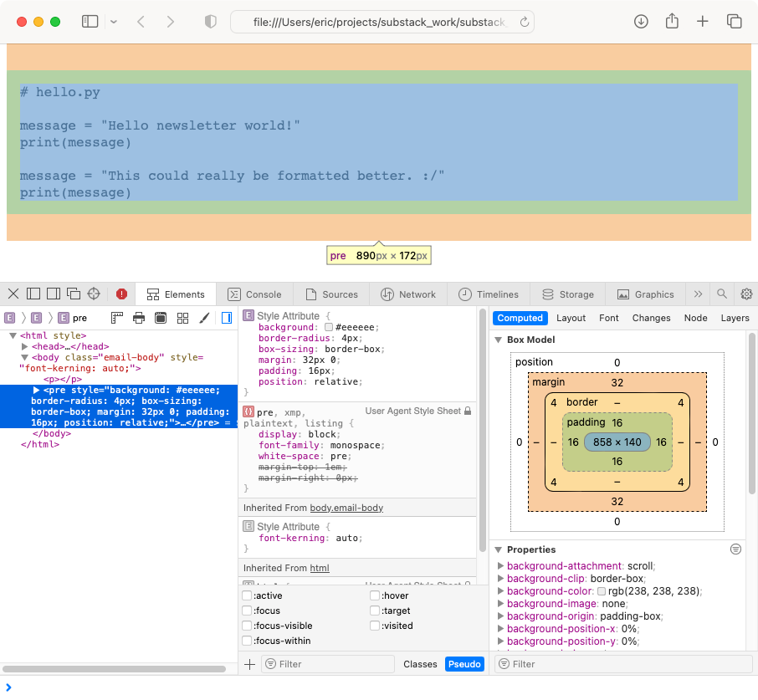758x700 pixels.
Task: Expand the background-color property details
Action: (x=500, y=590)
